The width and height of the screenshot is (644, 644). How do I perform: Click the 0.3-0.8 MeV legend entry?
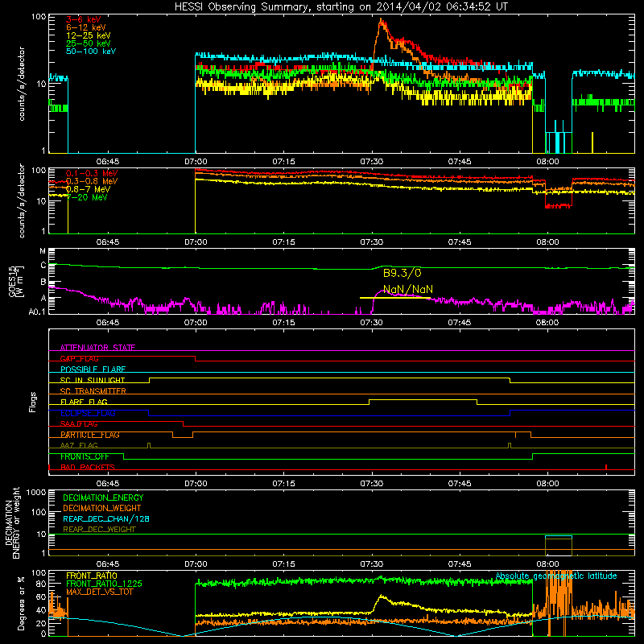92,181
